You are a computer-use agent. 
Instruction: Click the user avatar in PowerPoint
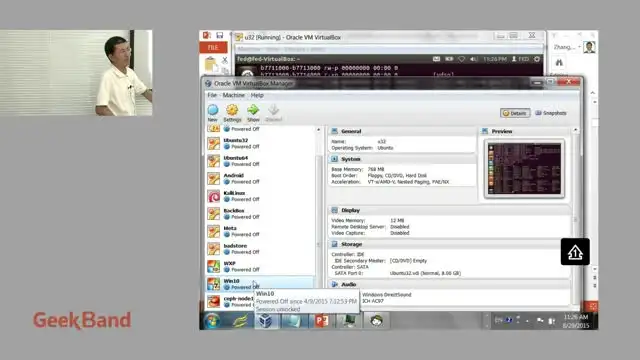tap(589, 47)
